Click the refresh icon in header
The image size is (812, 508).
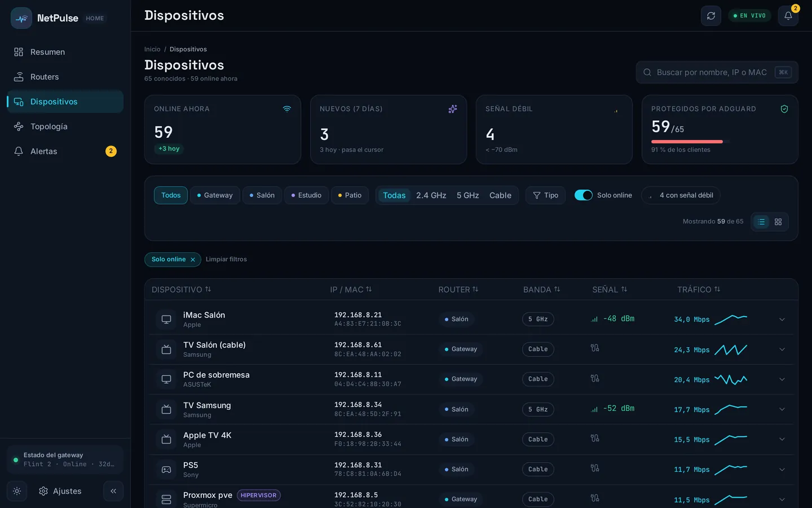click(710, 16)
